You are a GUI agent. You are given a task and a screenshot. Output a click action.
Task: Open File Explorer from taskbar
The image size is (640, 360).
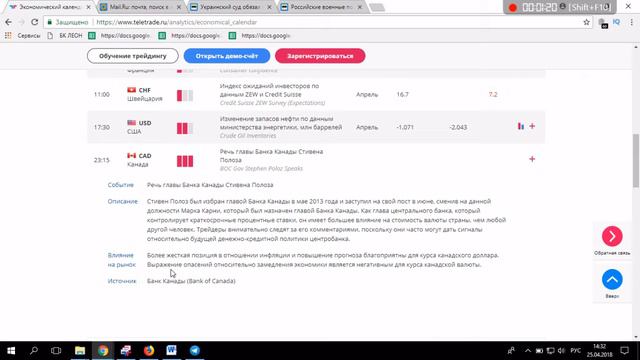coord(80,351)
